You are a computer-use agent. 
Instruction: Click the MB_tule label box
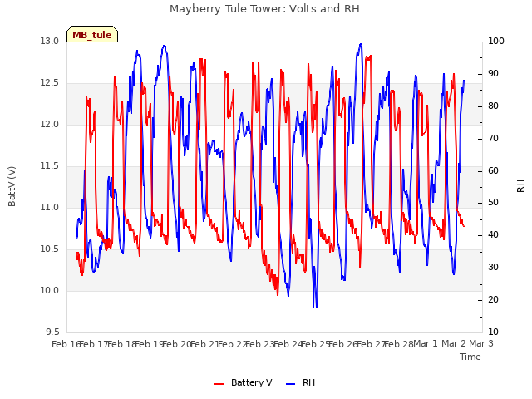(92, 34)
